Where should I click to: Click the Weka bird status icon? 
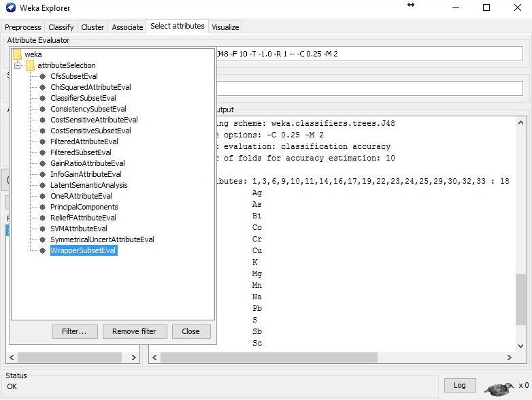pyautogui.click(x=500, y=388)
